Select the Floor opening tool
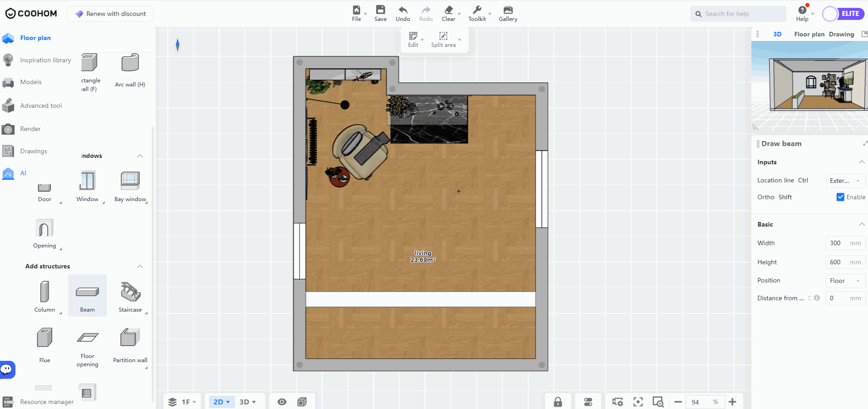This screenshot has height=409, width=868. 87,347
